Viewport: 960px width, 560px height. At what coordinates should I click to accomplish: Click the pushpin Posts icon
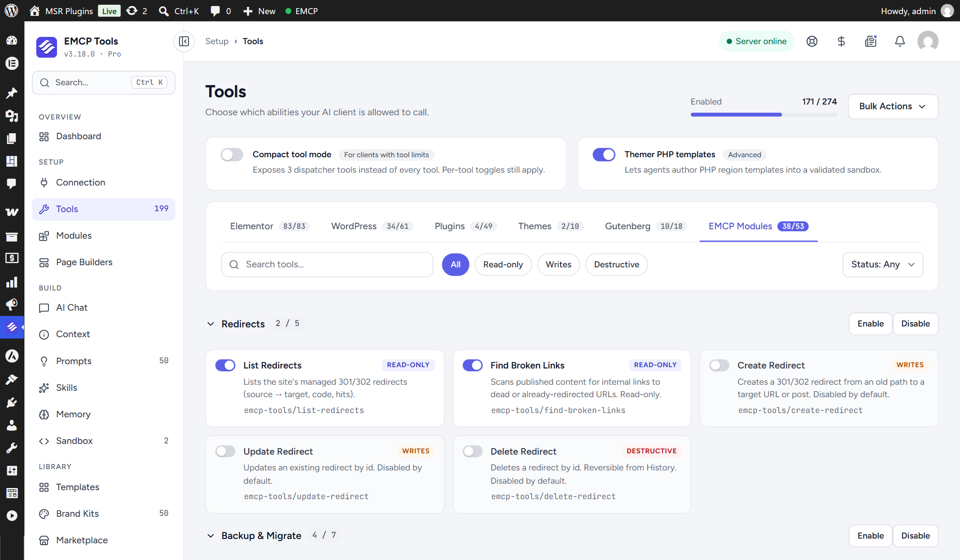(x=12, y=93)
